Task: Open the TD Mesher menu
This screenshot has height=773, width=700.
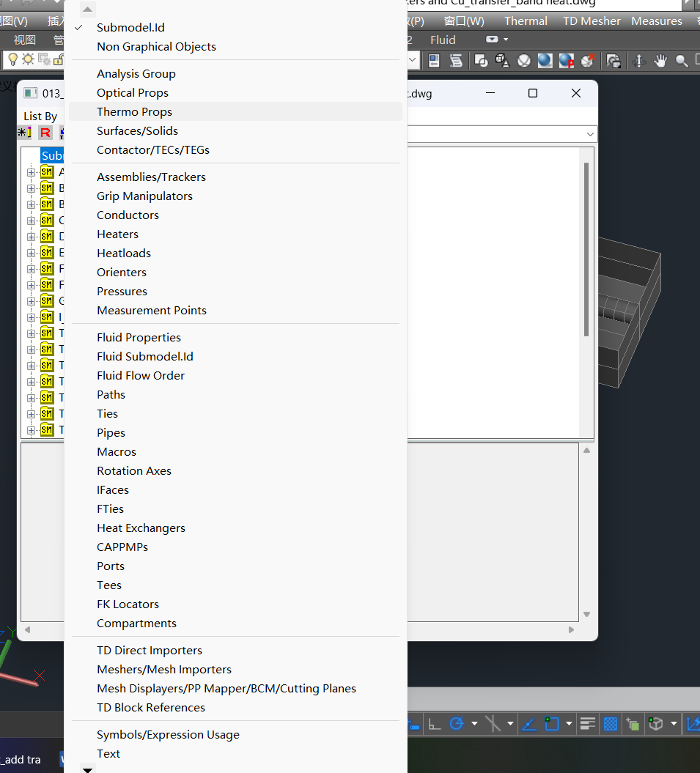Action: click(592, 21)
